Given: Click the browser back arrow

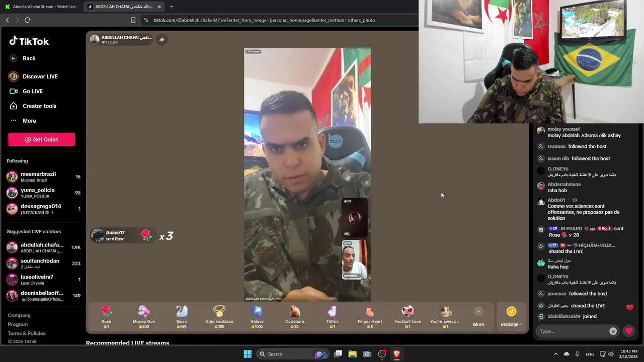Looking at the screenshot, I should point(7,20).
